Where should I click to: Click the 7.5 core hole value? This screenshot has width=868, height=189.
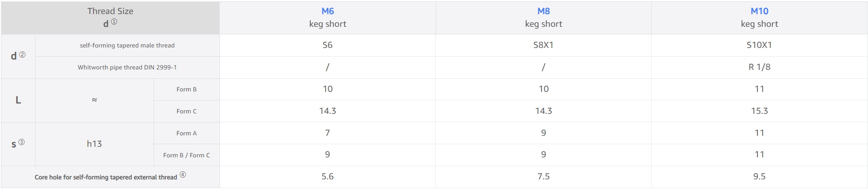543,177
